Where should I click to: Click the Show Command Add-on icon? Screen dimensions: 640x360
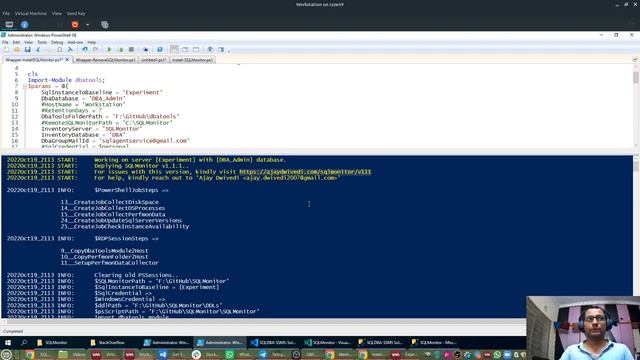(221, 49)
